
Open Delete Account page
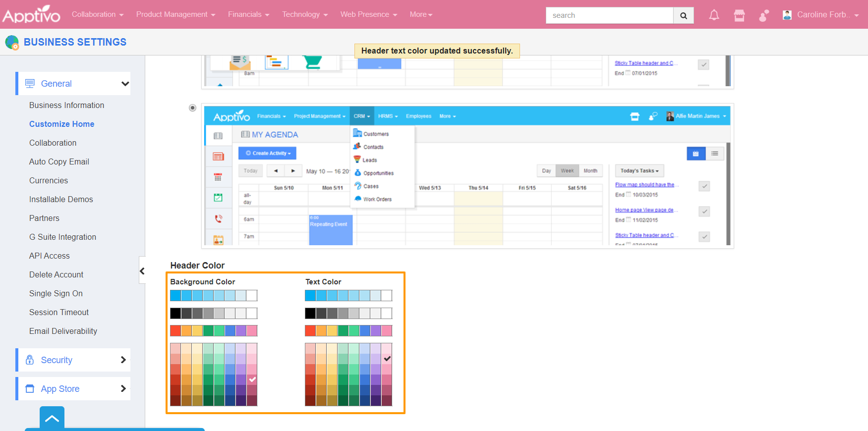pos(56,274)
